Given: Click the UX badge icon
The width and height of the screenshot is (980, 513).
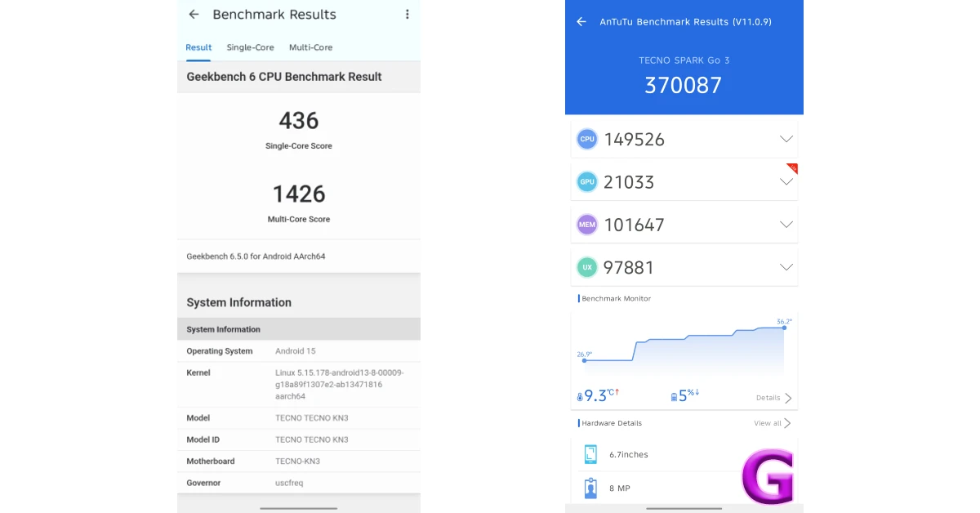Looking at the screenshot, I should [586, 267].
